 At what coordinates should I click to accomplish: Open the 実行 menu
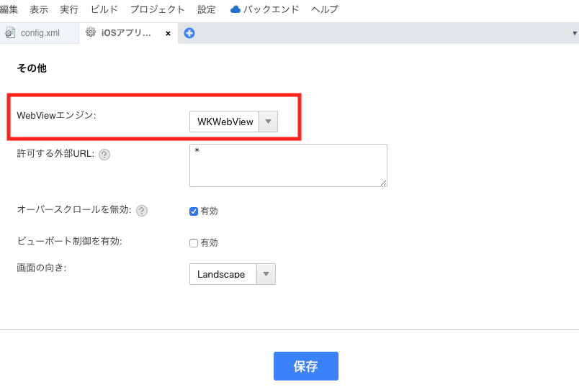coord(69,9)
